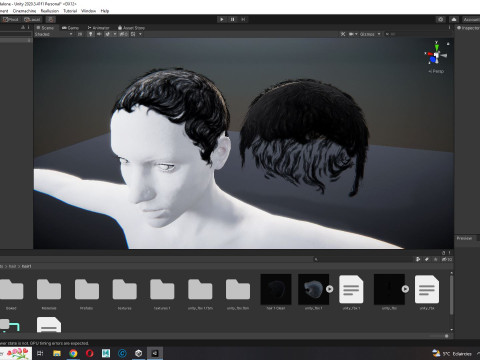This screenshot has height=360, width=480.
Task: Open the Reallusion menu
Action: (50, 11)
